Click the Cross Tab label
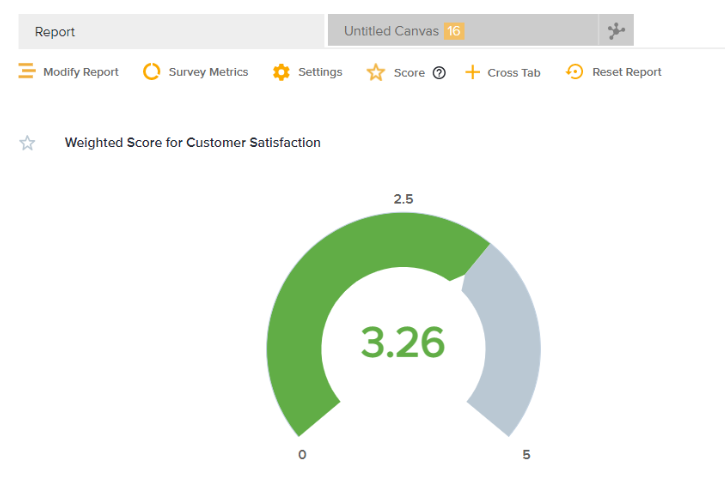The width and height of the screenshot is (725, 485). pos(514,73)
